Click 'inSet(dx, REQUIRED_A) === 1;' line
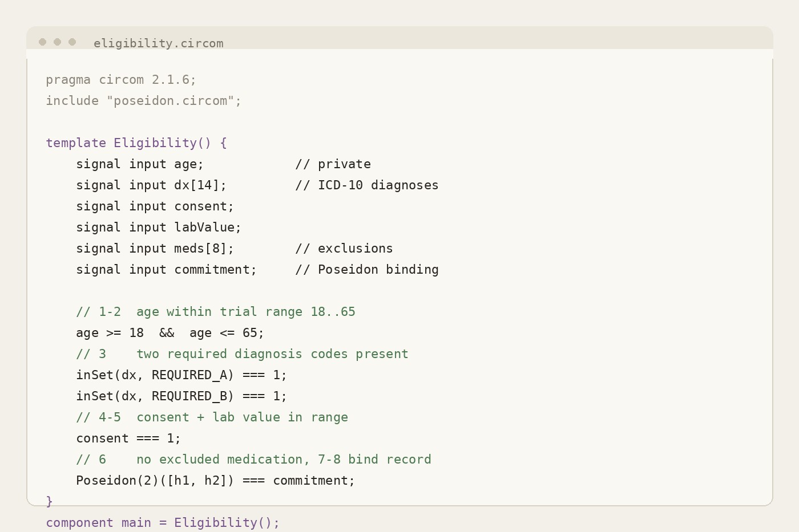 click(x=181, y=375)
